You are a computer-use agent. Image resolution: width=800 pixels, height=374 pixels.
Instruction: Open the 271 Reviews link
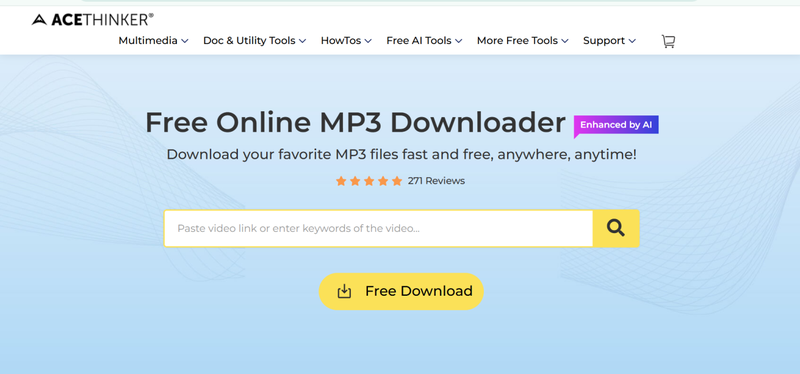coord(436,181)
